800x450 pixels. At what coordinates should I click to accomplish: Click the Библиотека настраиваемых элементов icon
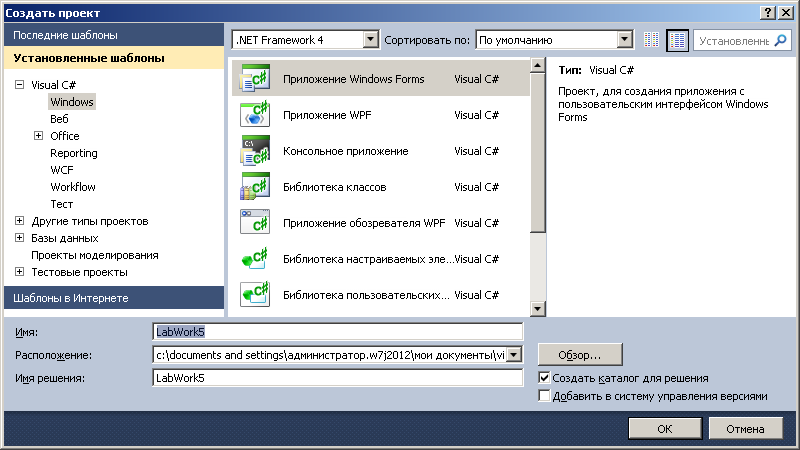pos(255,259)
